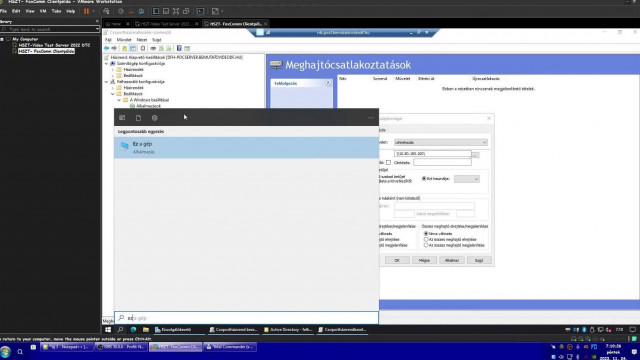Click the guest Windows Start button

click(x=108, y=329)
